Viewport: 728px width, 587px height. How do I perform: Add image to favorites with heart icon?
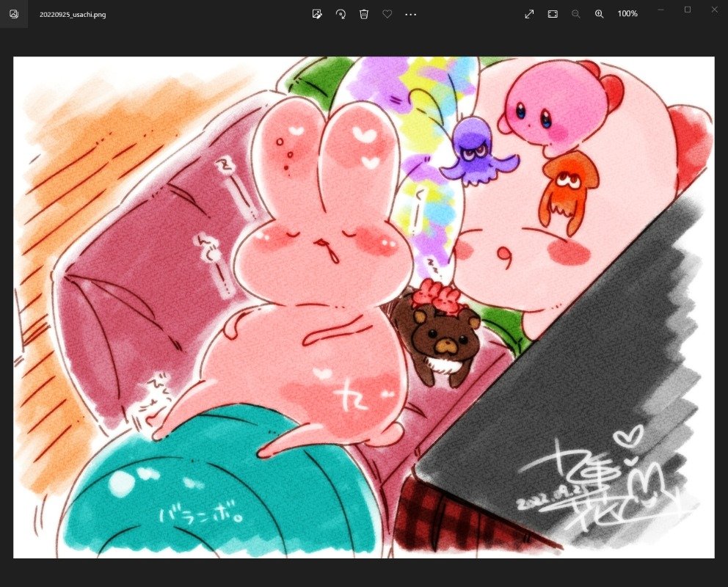387,14
